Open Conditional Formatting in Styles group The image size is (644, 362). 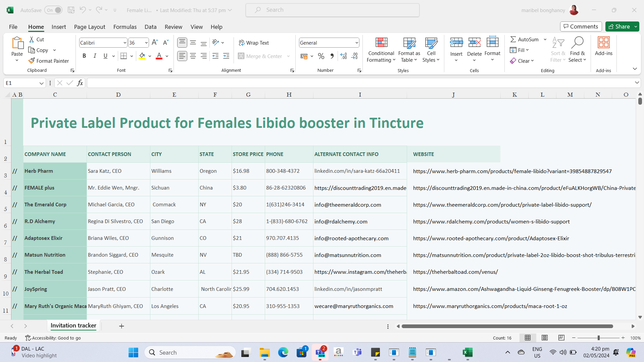[x=381, y=50]
